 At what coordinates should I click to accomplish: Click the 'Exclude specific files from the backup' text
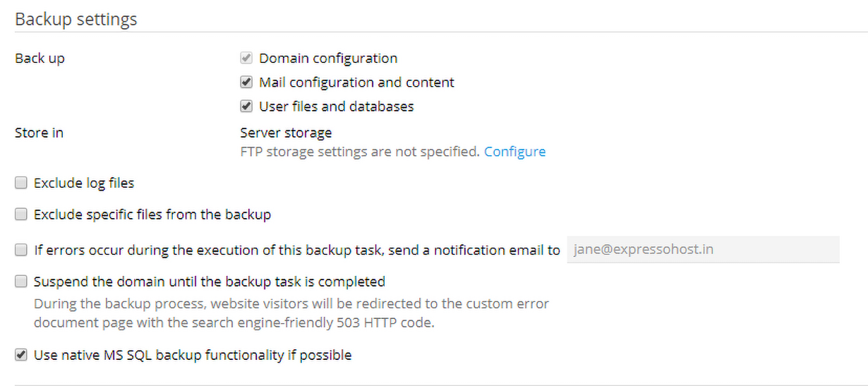pyautogui.click(x=152, y=215)
